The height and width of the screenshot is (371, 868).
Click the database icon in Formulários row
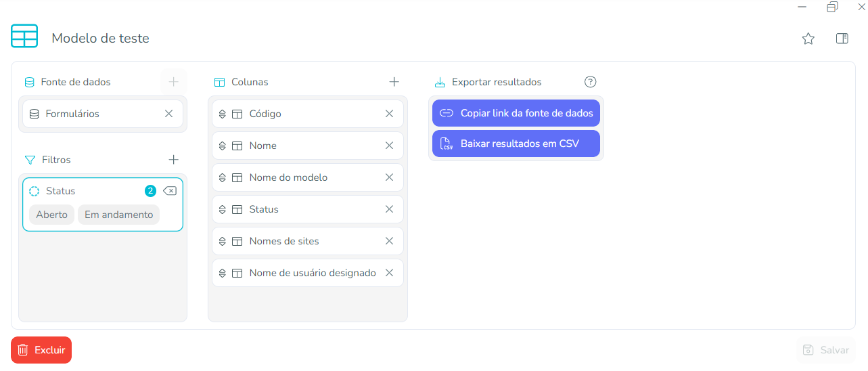coord(34,114)
